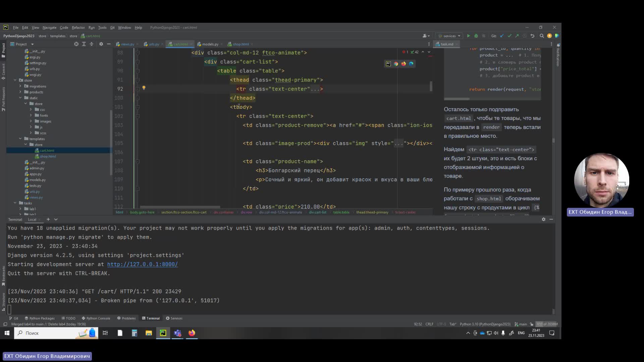Switch to views.py editor tab

click(x=127, y=44)
